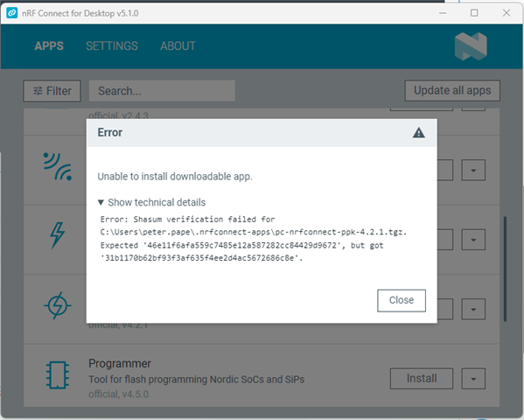Click the nRF Connect title bar icon
This screenshot has width=524, height=420.
click(x=11, y=13)
